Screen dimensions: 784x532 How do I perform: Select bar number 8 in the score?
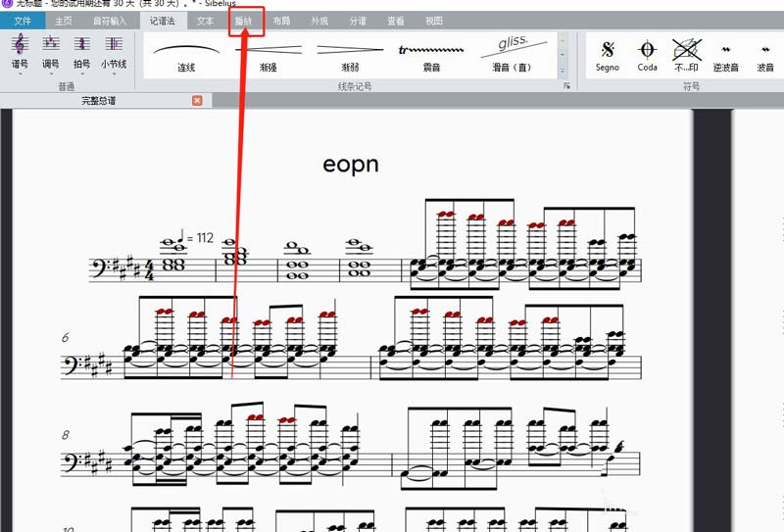pos(65,435)
